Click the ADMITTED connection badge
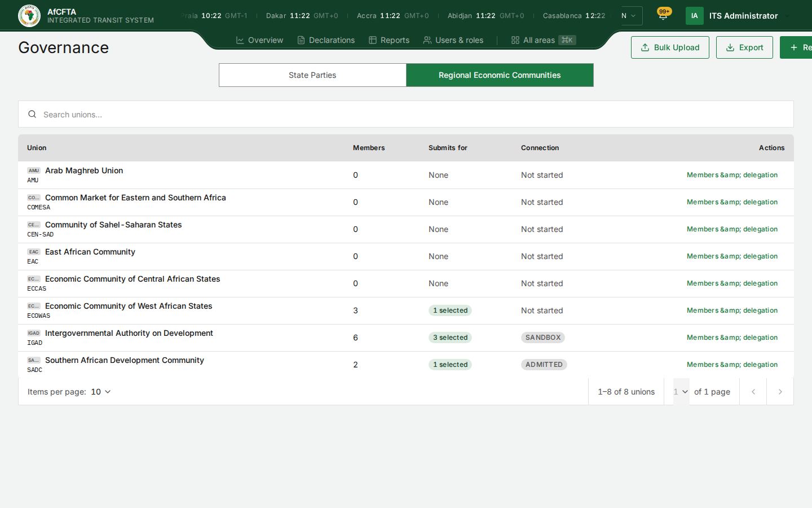Image resolution: width=812 pixels, height=508 pixels. [544, 365]
